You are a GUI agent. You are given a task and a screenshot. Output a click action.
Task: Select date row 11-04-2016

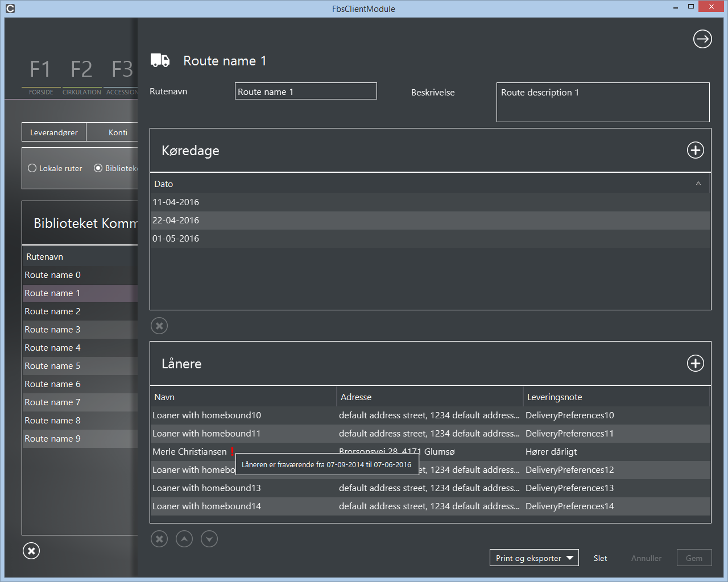pos(430,202)
